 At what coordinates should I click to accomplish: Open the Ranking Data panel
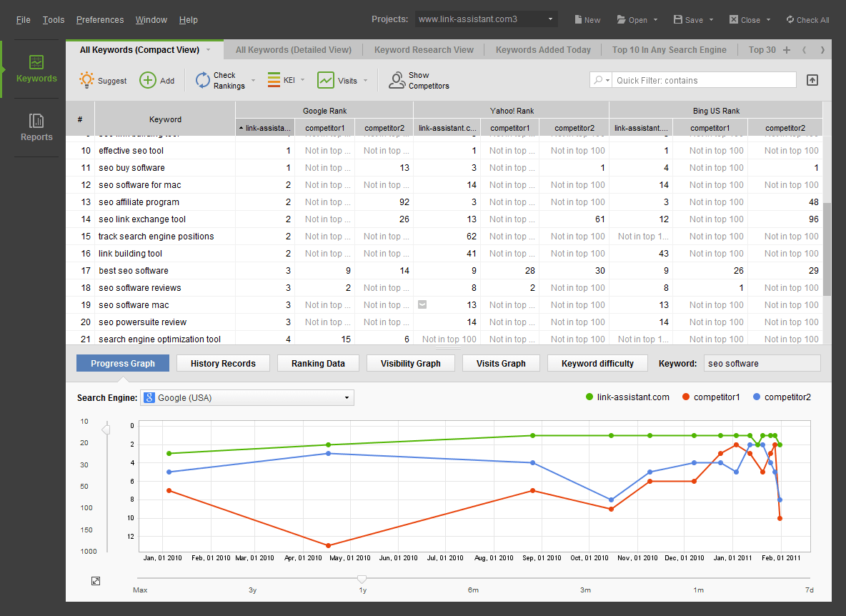coord(318,364)
